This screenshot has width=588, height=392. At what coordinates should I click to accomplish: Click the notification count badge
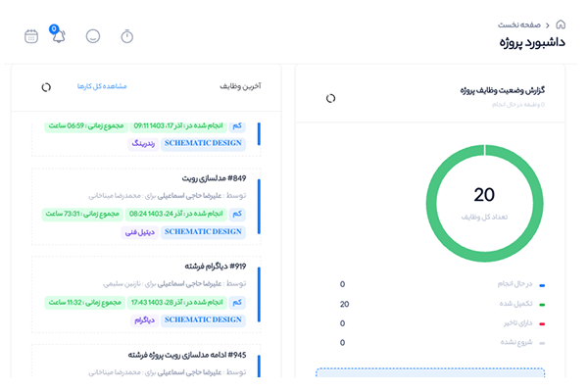point(54,28)
